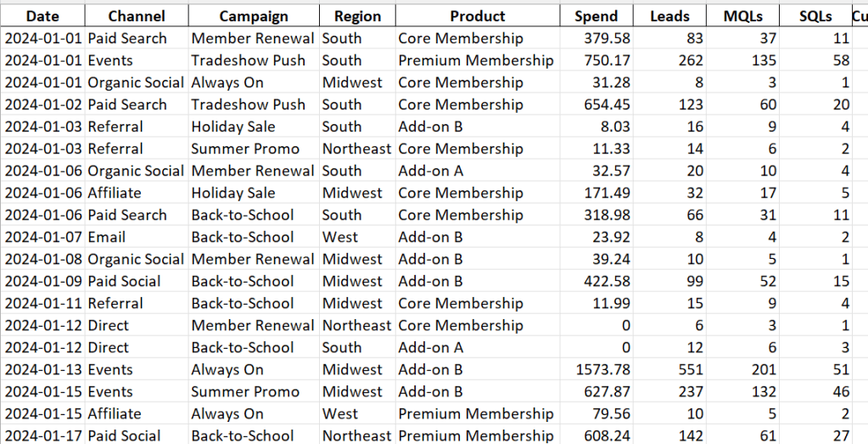This screenshot has width=868, height=444.
Task: Select the MQLs value 135
Action: [x=742, y=60]
